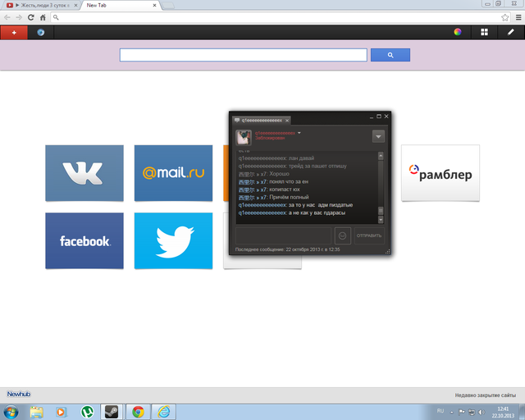
Task: Select the New Tab tab
Action: [119, 6]
